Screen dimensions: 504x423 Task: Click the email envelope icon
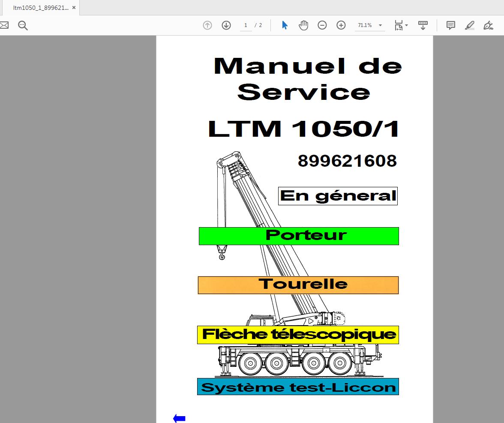point(4,25)
